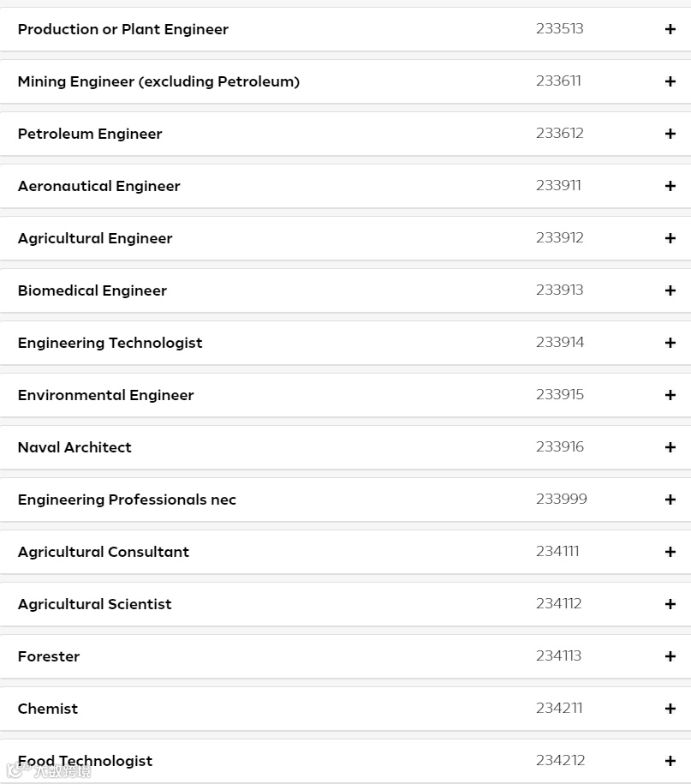Expand Aeronautical Engineer with plus icon

tap(670, 186)
